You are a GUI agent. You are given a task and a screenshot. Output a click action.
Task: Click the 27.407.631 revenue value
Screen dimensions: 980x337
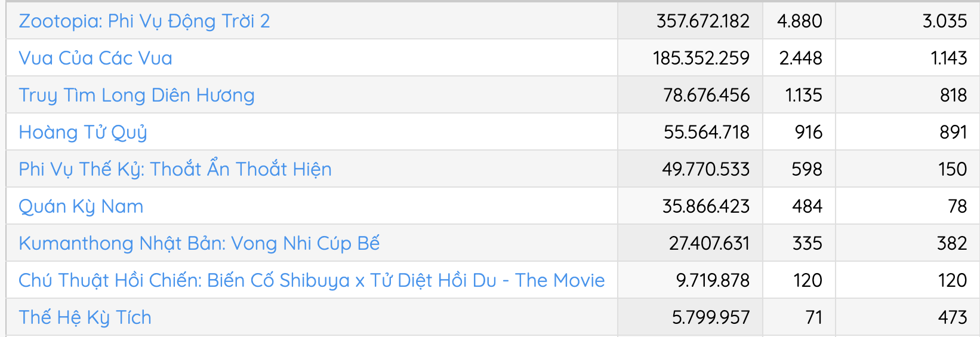point(709,244)
